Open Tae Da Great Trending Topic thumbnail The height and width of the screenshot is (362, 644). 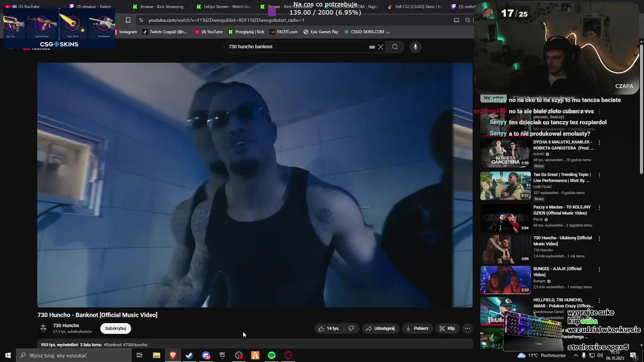tap(505, 186)
